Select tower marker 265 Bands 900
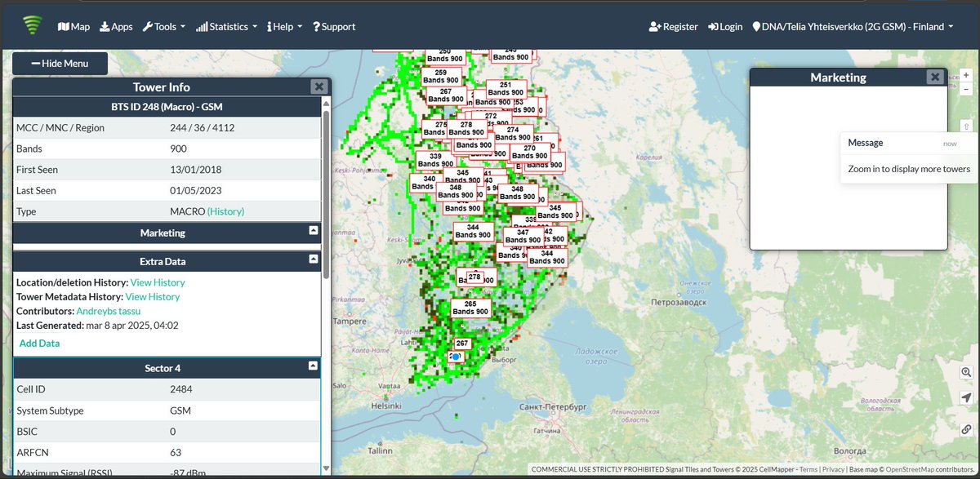 470,308
